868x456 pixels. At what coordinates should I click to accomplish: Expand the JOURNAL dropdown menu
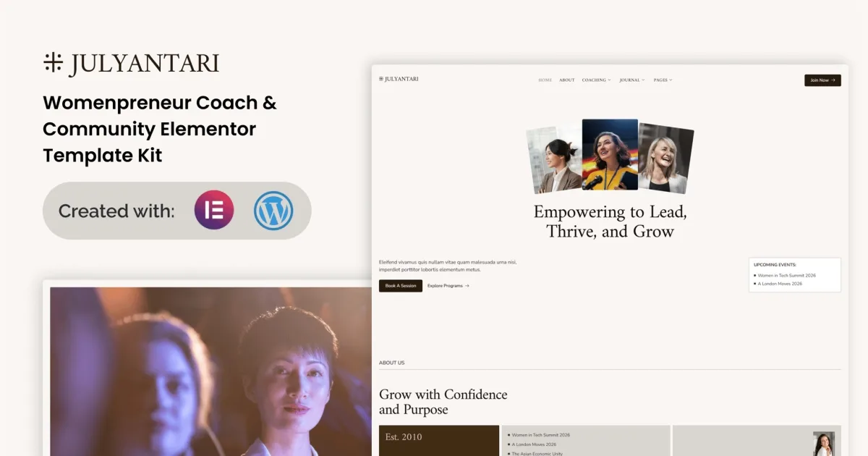pos(632,80)
